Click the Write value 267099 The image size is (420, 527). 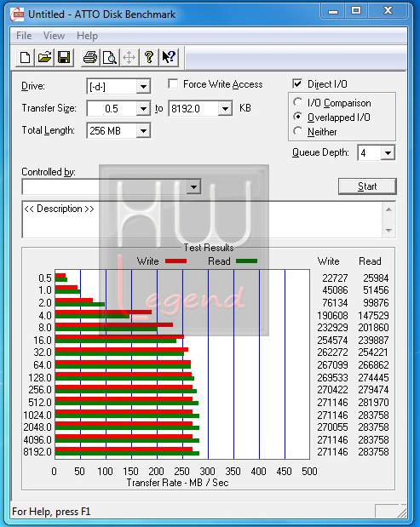(x=332, y=364)
